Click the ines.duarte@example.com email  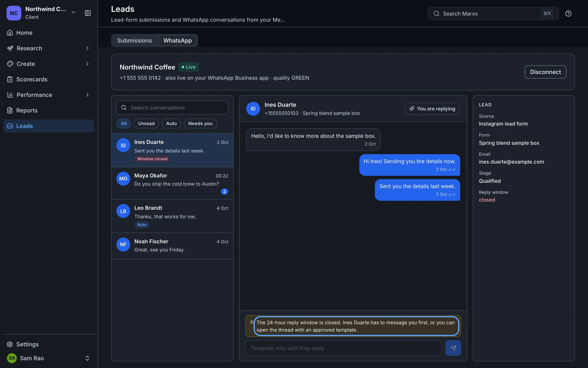point(511,162)
